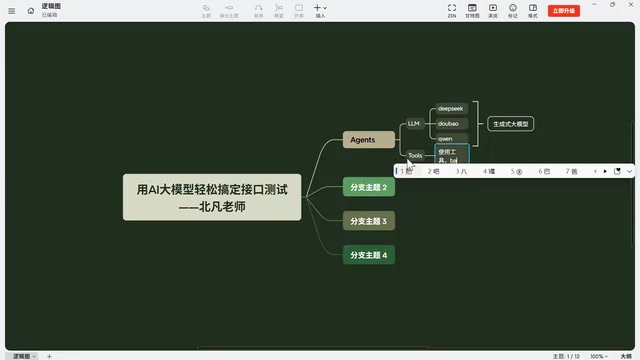640x360 pixels.
Task: Open the IME emoji panel icon
Action: pos(617,171)
